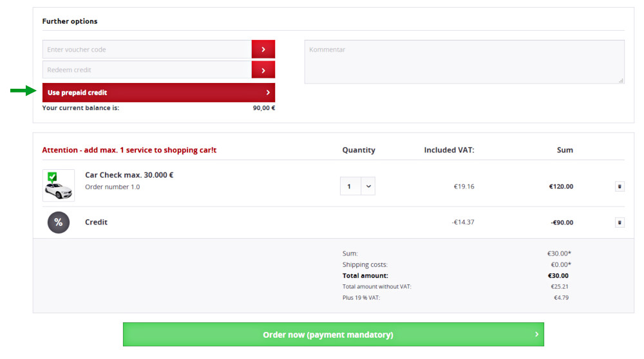Click the chevron on Use prepaid credit
The width and height of the screenshot is (644, 359).
point(268,93)
